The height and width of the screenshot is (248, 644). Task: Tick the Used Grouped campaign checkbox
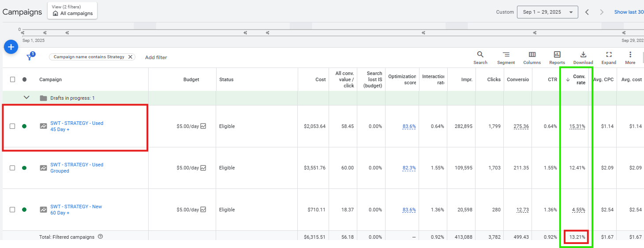pos(12,168)
